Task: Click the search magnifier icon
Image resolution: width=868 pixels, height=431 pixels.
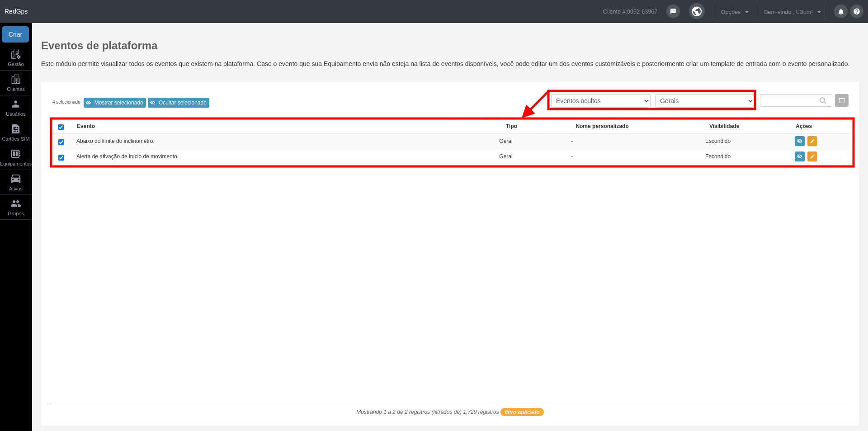Action: click(823, 101)
